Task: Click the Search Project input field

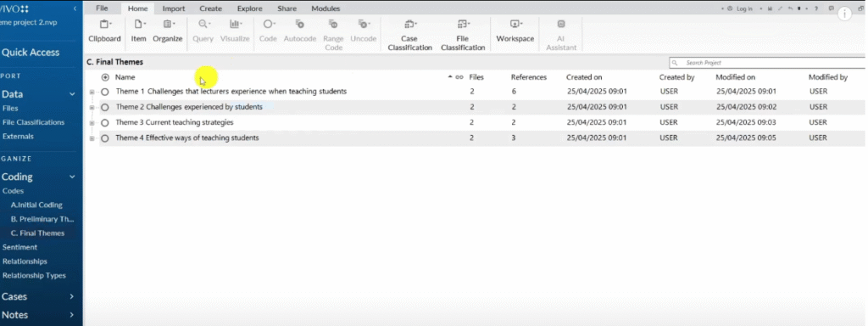Action: coord(767,63)
